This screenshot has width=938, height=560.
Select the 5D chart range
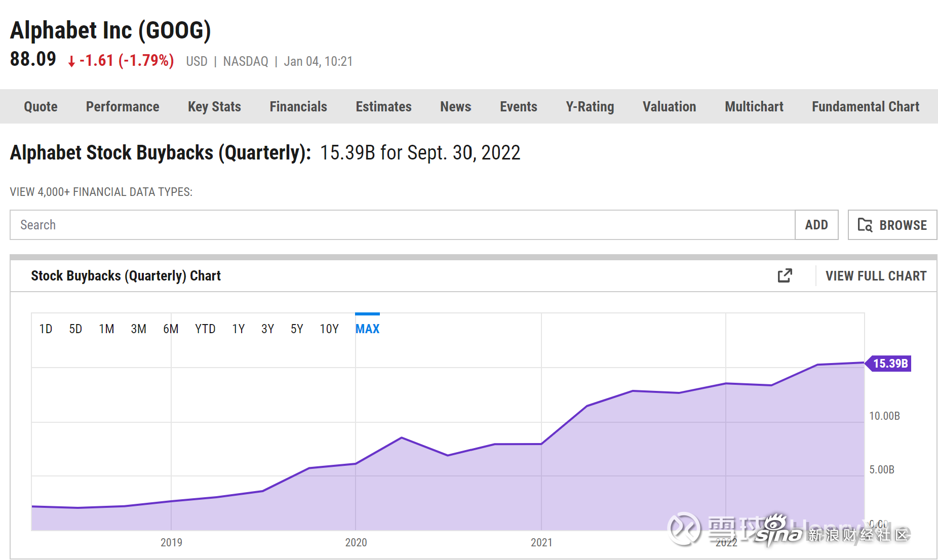coord(75,329)
